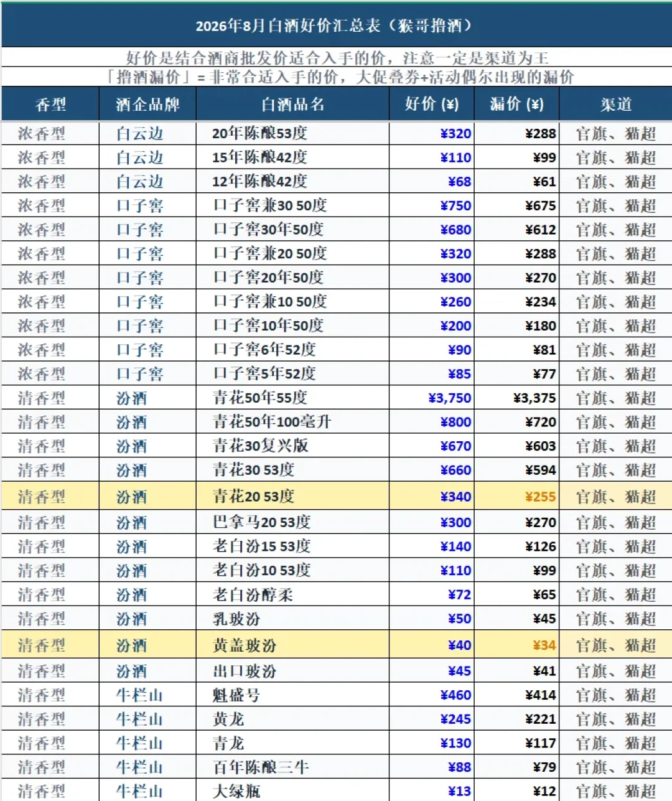Click the orange price ¥34
Viewport: 672px width, 801px height.
click(x=544, y=645)
